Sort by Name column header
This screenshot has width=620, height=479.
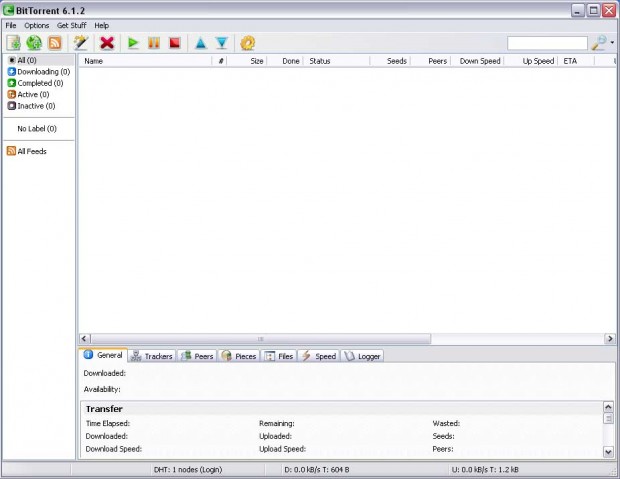click(x=145, y=61)
